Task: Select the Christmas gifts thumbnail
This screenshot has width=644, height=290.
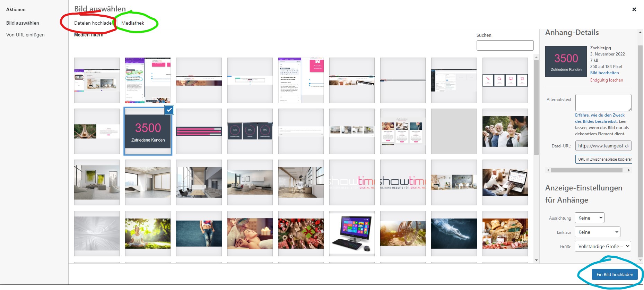Action: [x=301, y=233]
